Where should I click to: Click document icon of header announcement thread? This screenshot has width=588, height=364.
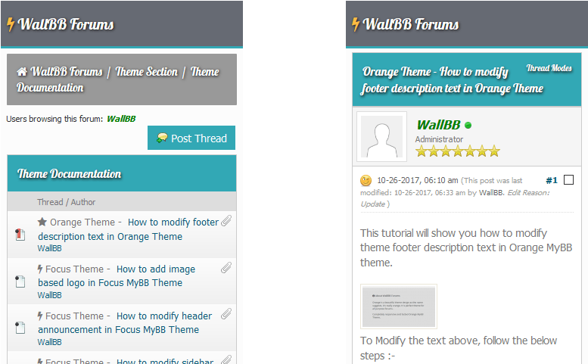pos(20,328)
